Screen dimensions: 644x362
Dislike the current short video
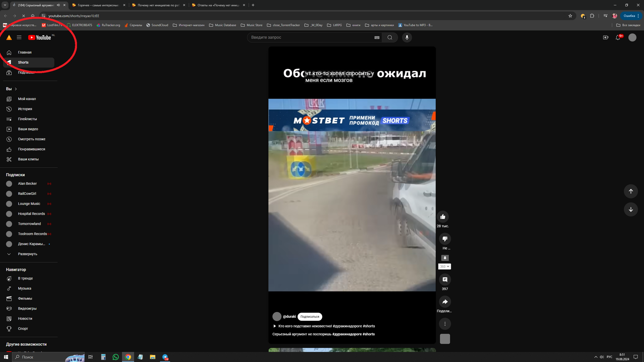pyautogui.click(x=445, y=239)
